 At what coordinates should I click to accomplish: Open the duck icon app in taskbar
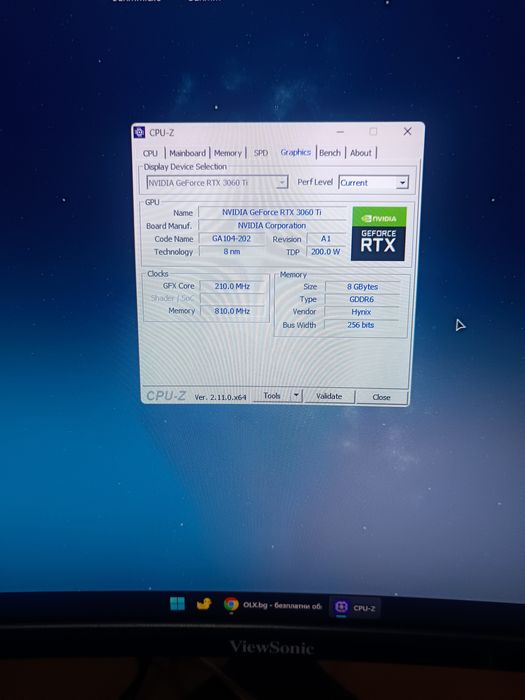(204, 604)
